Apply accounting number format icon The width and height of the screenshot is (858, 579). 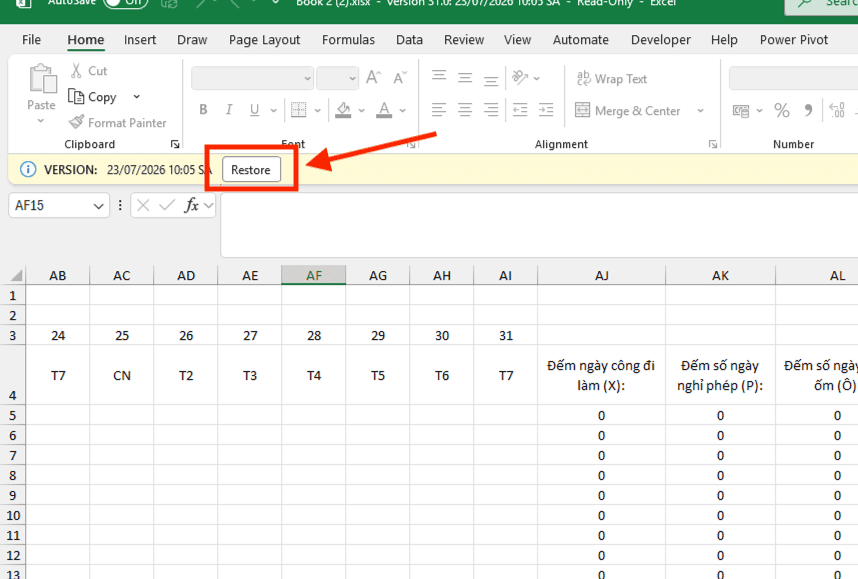click(x=741, y=111)
